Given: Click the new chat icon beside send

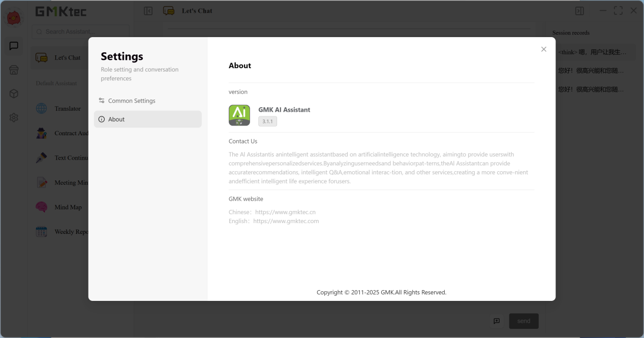Looking at the screenshot, I should [497, 321].
